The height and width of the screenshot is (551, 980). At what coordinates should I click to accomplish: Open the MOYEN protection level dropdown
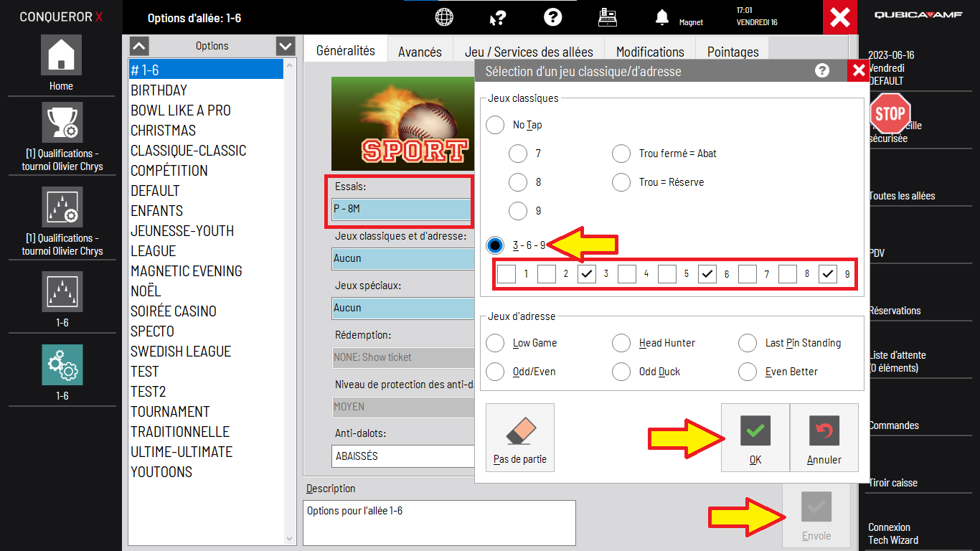pos(402,407)
